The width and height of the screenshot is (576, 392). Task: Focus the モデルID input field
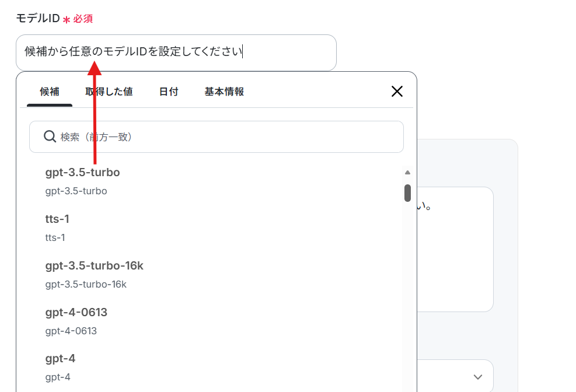pyautogui.click(x=176, y=52)
